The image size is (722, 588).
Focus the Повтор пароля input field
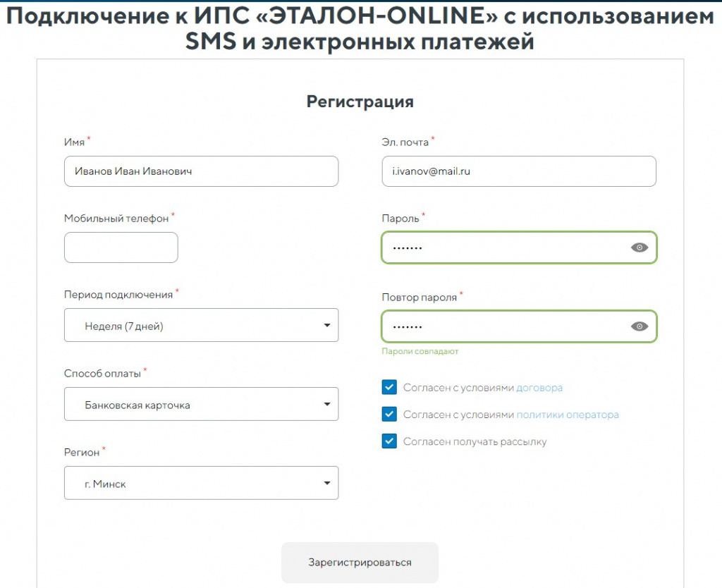tap(519, 326)
